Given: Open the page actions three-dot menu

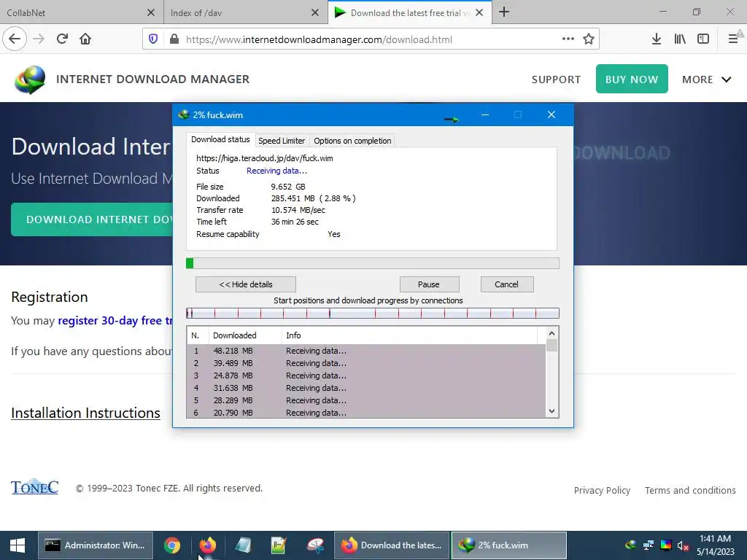Looking at the screenshot, I should click(x=568, y=39).
